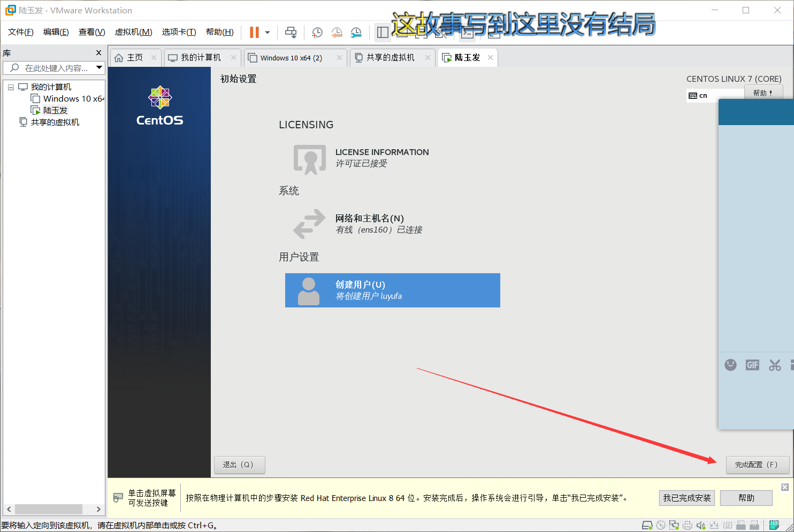This screenshot has height=532, width=794.
Task: Click the license certificate icon
Action: (x=309, y=159)
